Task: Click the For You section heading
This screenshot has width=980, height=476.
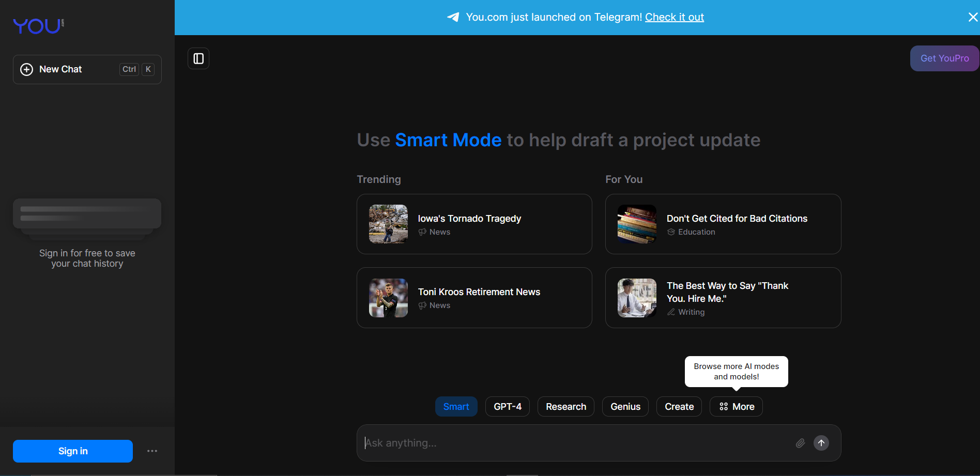Action: [624, 179]
